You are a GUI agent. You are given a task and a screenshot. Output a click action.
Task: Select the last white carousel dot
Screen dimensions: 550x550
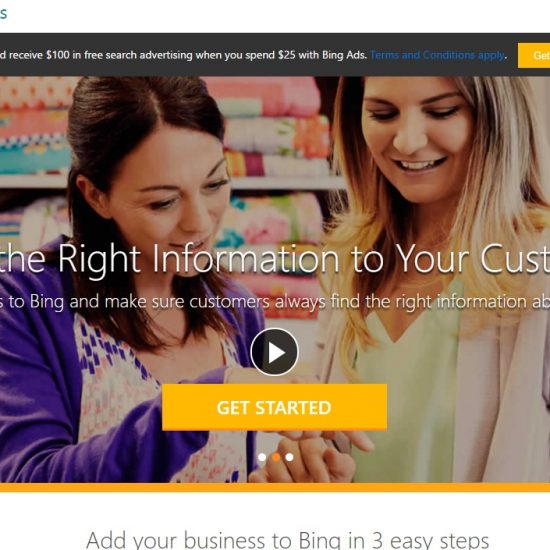coord(289,457)
